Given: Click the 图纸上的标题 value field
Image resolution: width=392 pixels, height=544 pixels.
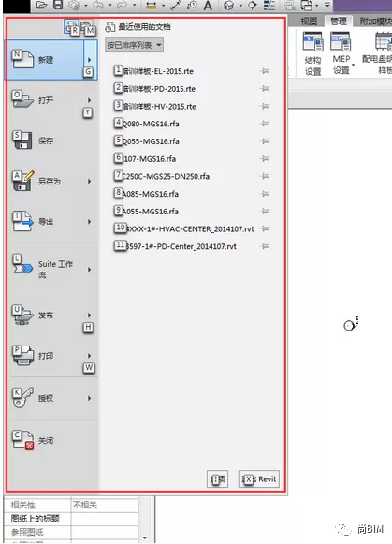Looking at the screenshot, I should pos(105,519).
